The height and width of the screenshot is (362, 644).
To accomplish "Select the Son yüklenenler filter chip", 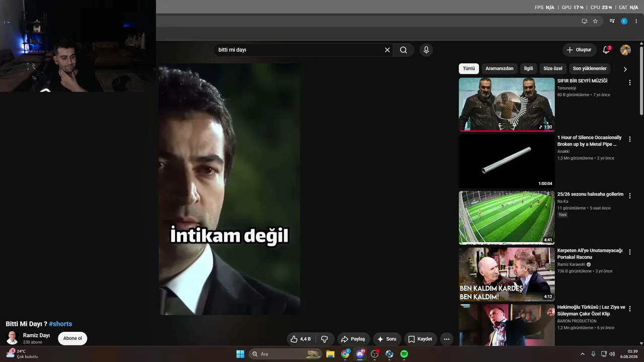I will coord(590,68).
